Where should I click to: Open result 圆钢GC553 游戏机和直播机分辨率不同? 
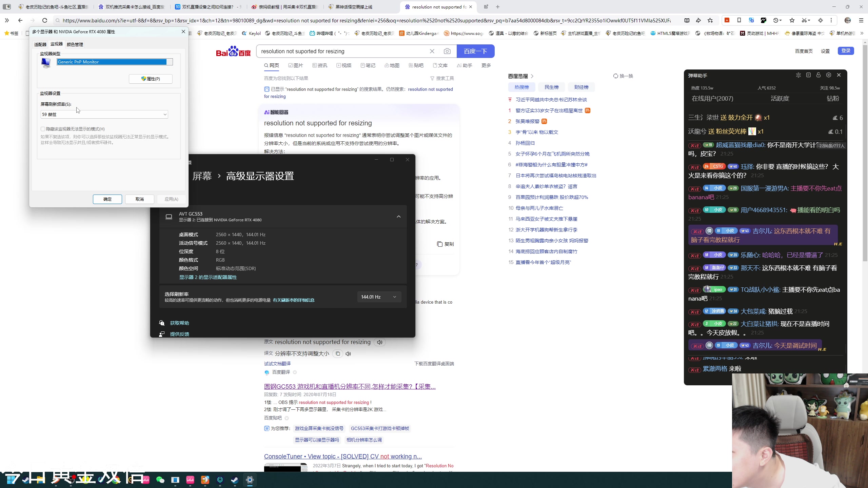(350, 386)
